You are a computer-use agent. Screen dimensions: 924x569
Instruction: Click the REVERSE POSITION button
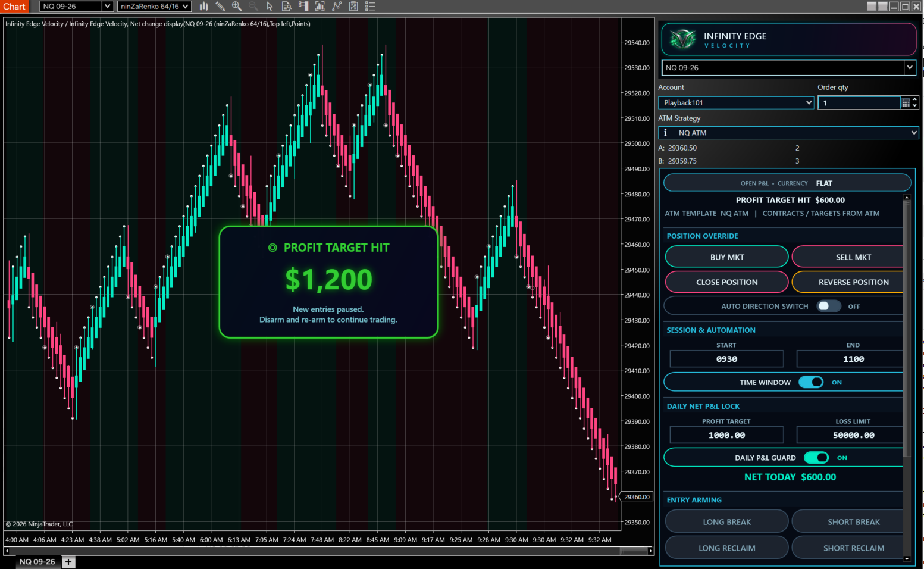coord(848,282)
